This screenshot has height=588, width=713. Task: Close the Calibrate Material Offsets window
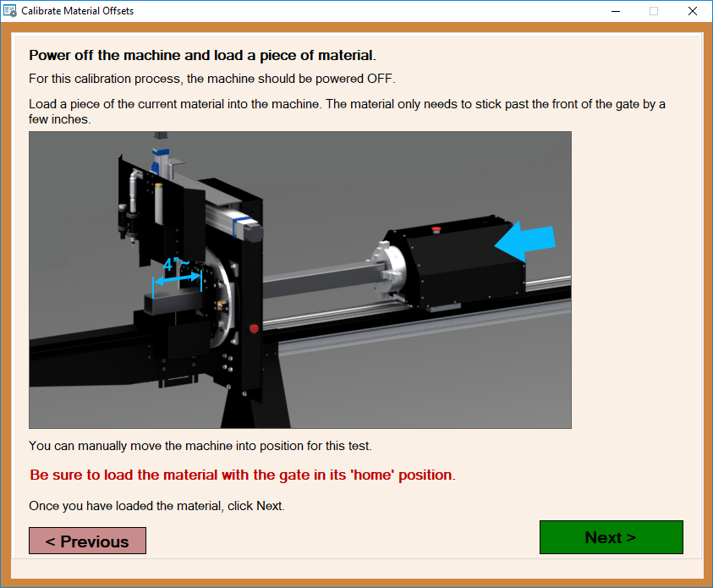click(693, 11)
